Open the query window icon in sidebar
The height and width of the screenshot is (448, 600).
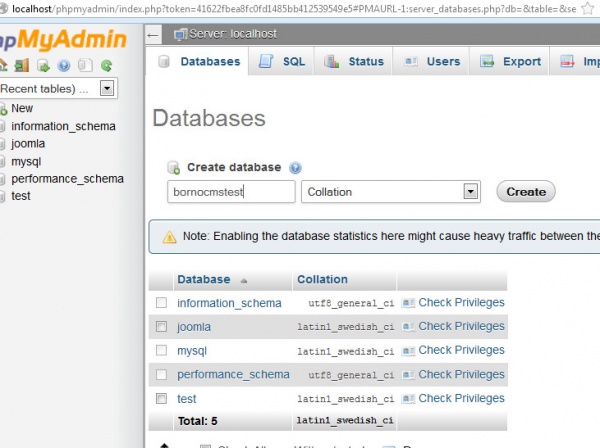coord(43,66)
